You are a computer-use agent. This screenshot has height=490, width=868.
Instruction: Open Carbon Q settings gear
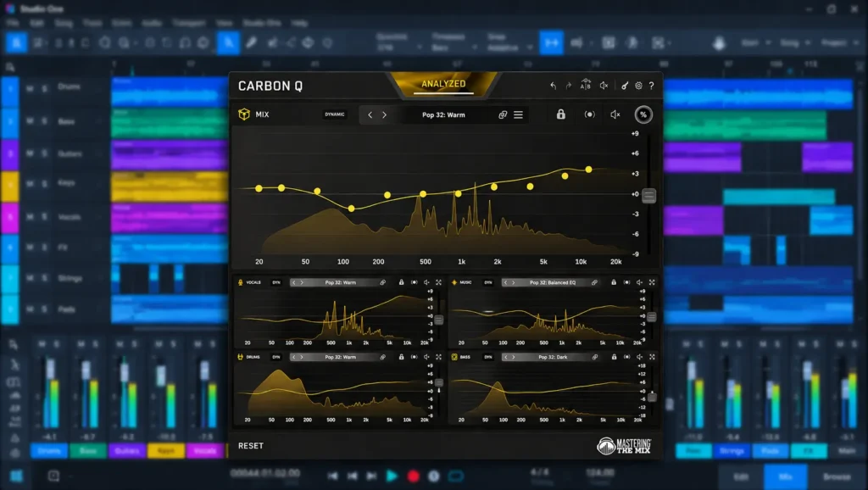[638, 86]
